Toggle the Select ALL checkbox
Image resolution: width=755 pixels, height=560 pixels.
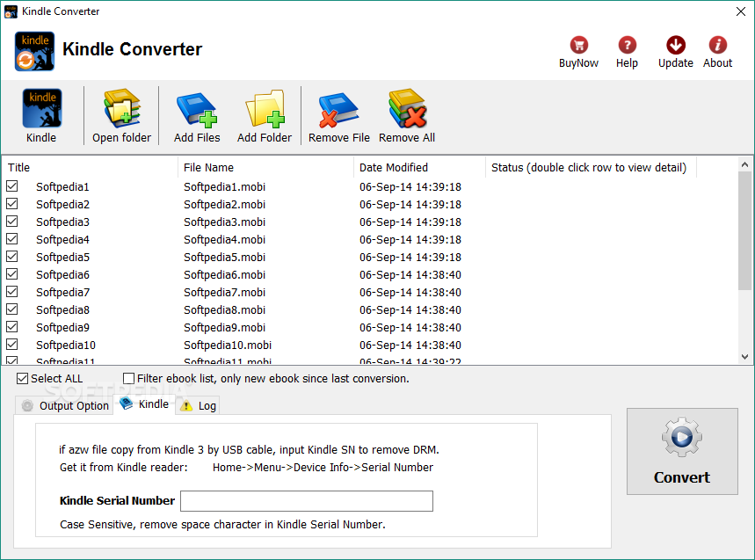click(22, 379)
